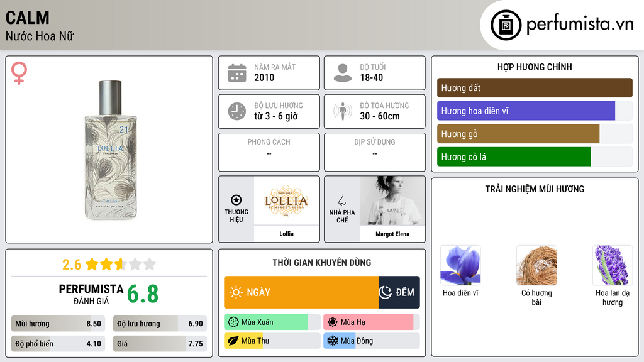Click the dark Đêm nighttime bar
Screen dimensions: 644x362
(x=399, y=292)
